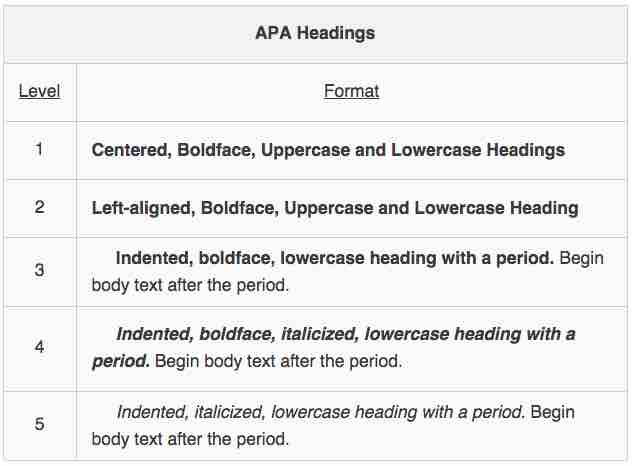Click the word 'Left-aligned' in level 2 format
This screenshot has width=632, height=466.
point(143,208)
